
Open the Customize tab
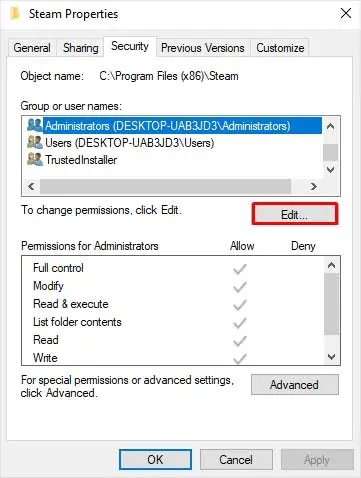tap(280, 48)
